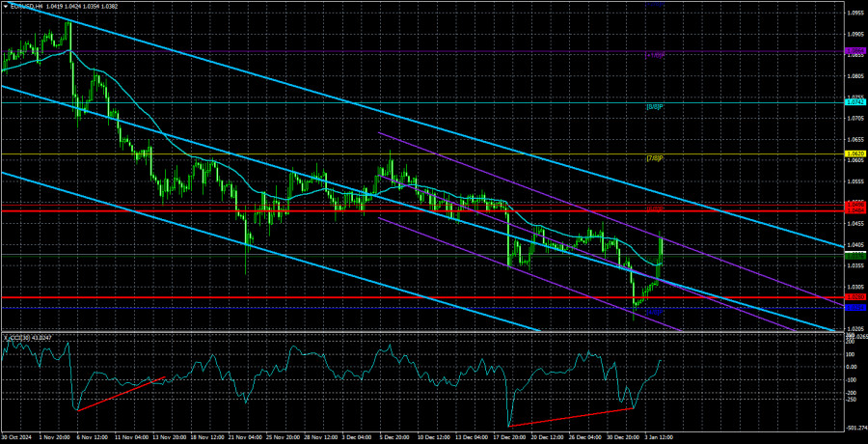
Task: Click the 1.0955 price scale label
Action: pos(854,13)
